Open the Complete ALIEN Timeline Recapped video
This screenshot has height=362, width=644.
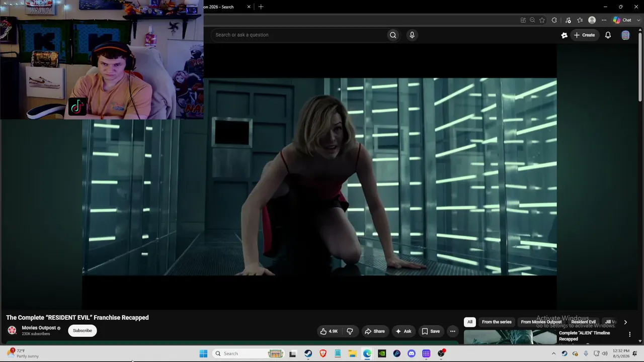coord(584,336)
